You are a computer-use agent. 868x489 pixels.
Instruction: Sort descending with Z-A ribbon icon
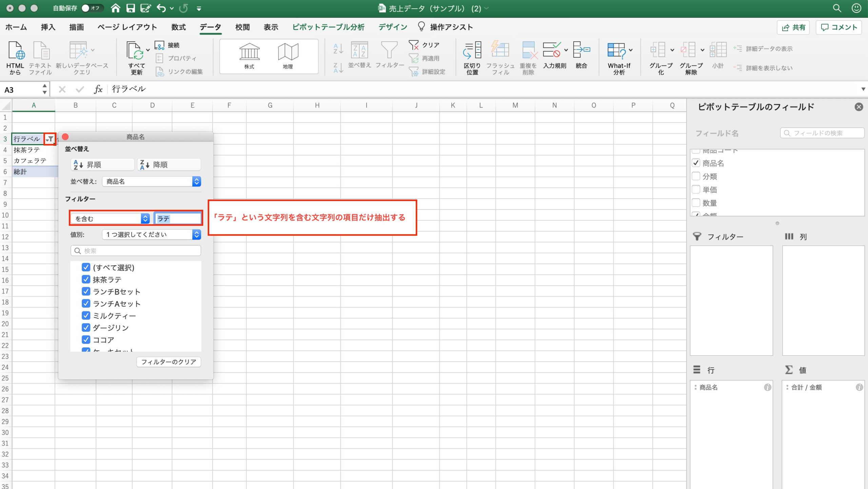(x=338, y=68)
